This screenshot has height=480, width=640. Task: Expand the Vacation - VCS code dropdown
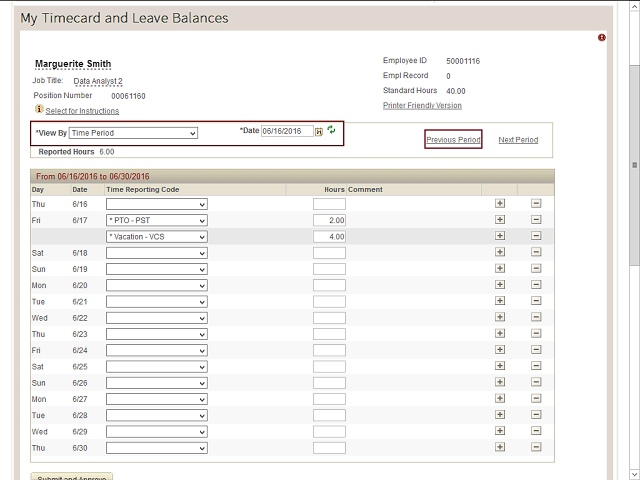(x=157, y=236)
